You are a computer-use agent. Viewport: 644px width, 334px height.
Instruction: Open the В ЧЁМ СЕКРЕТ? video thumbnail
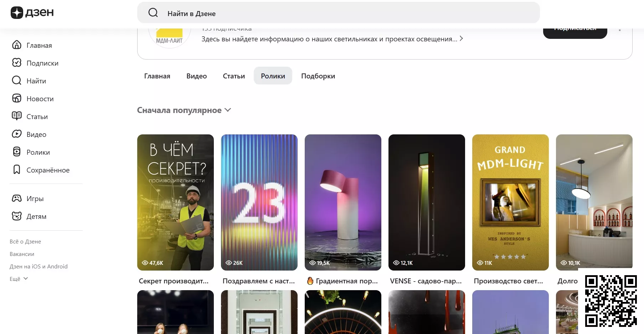point(175,202)
